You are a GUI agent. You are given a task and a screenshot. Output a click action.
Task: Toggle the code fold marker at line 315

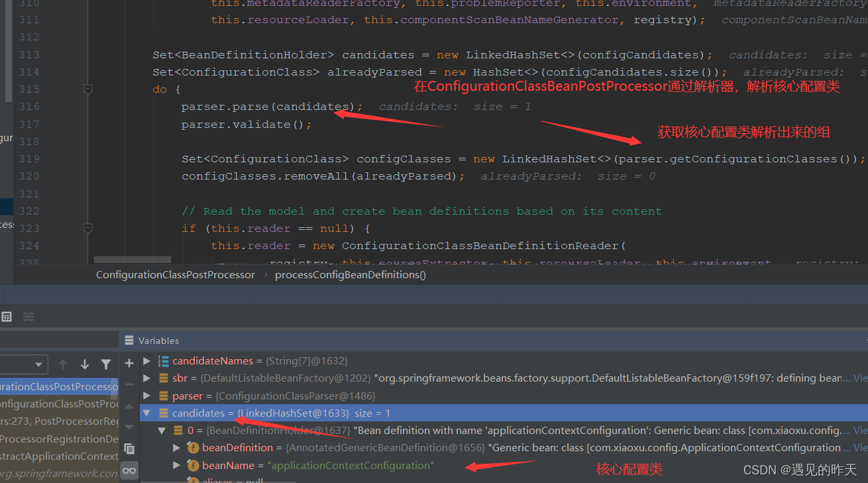point(87,89)
